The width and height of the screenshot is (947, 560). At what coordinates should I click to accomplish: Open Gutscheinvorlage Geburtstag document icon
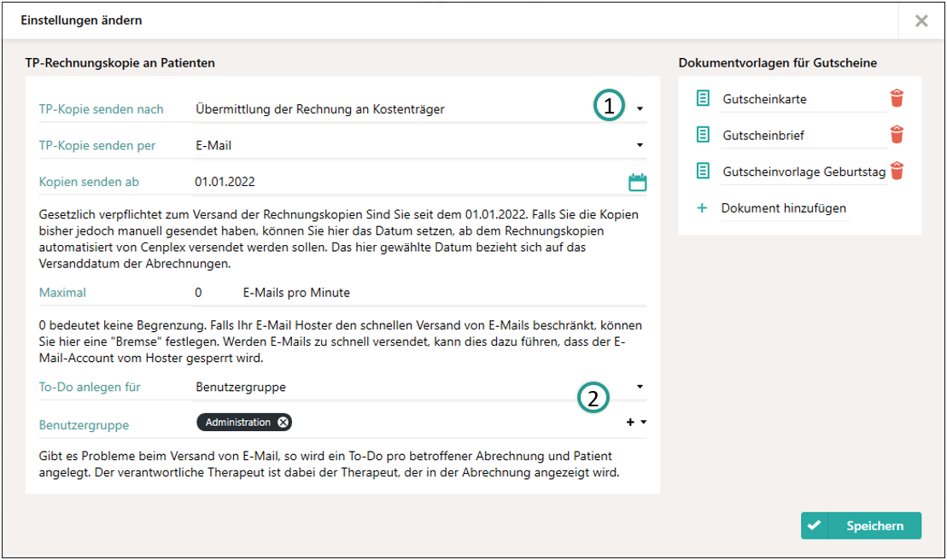[703, 171]
